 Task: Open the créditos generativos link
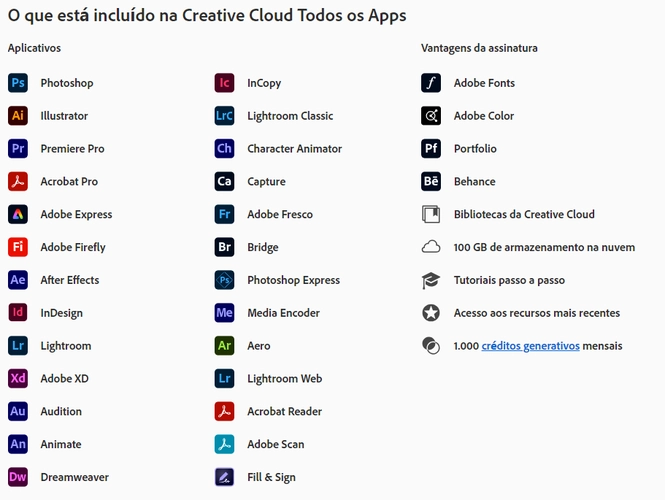coord(530,346)
